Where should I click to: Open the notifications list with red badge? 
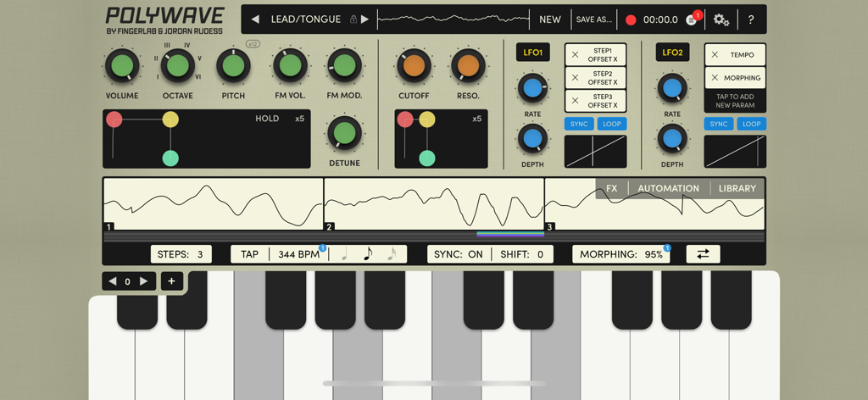click(x=693, y=19)
